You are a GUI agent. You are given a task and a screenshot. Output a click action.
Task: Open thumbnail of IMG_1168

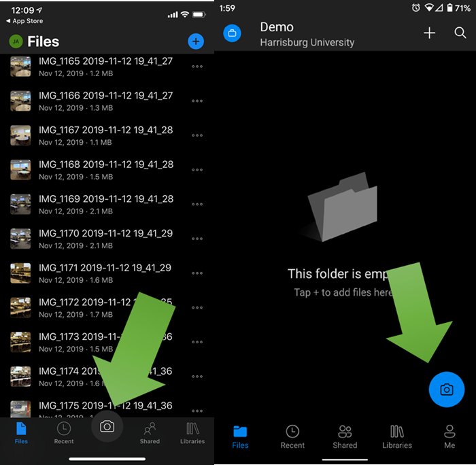point(20,170)
